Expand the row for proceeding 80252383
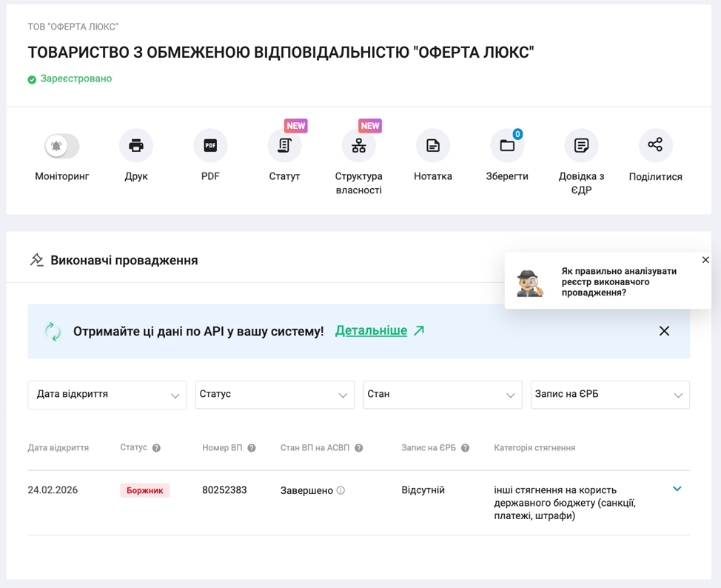The height and width of the screenshot is (588, 721). pyautogui.click(x=677, y=489)
